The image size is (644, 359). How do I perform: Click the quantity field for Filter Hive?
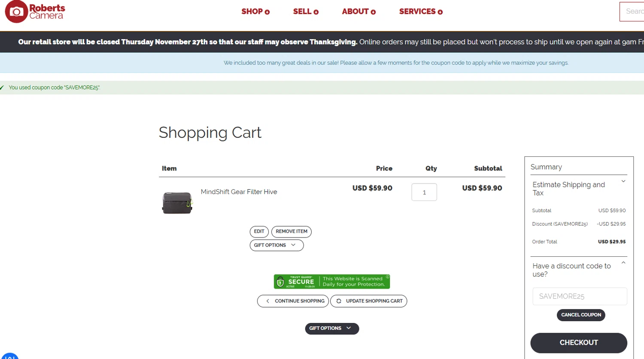point(424,192)
